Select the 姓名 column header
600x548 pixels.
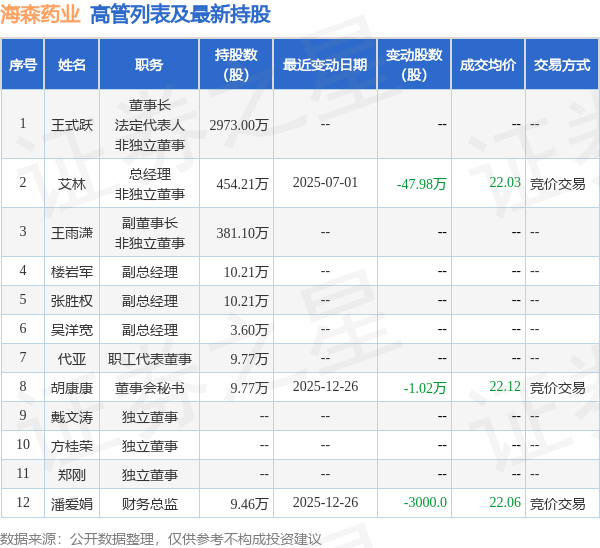coord(72,65)
